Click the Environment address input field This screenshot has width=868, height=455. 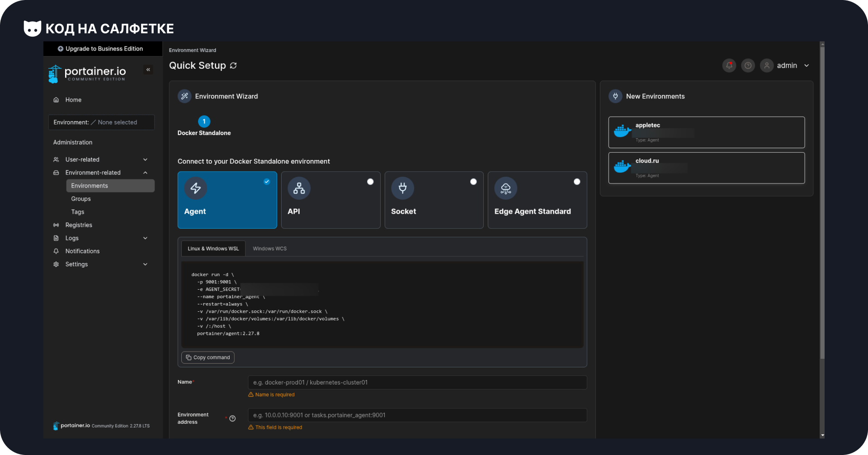click(417, 415)
